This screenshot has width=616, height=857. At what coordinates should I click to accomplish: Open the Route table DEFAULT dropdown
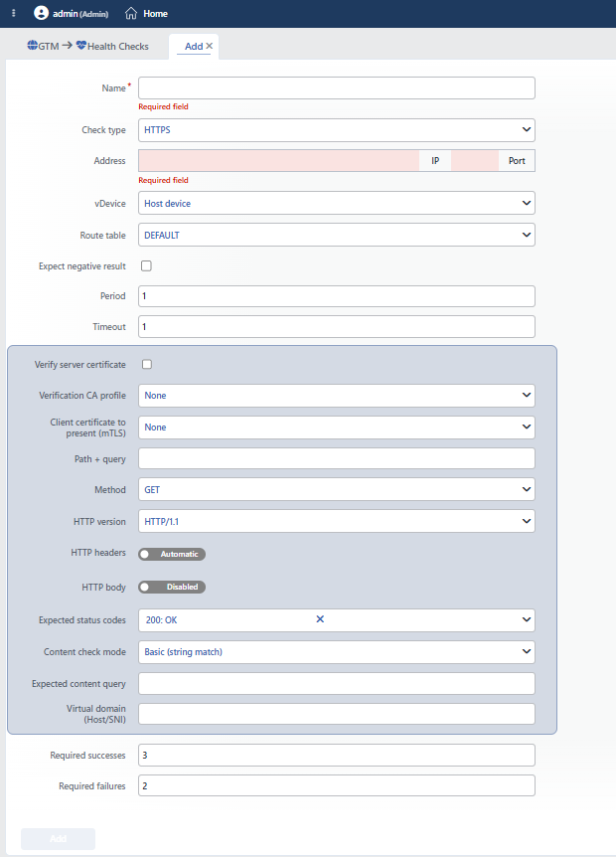[337, 235]
